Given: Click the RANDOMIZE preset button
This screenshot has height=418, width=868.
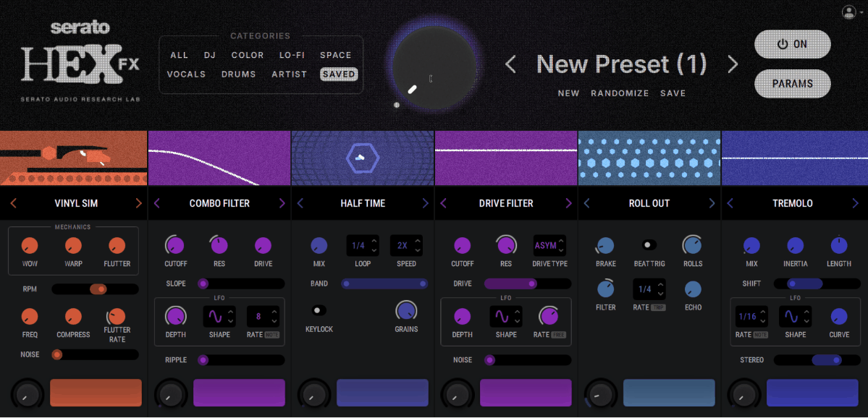Looking at the screenshot, I should (x=620, y=93).
